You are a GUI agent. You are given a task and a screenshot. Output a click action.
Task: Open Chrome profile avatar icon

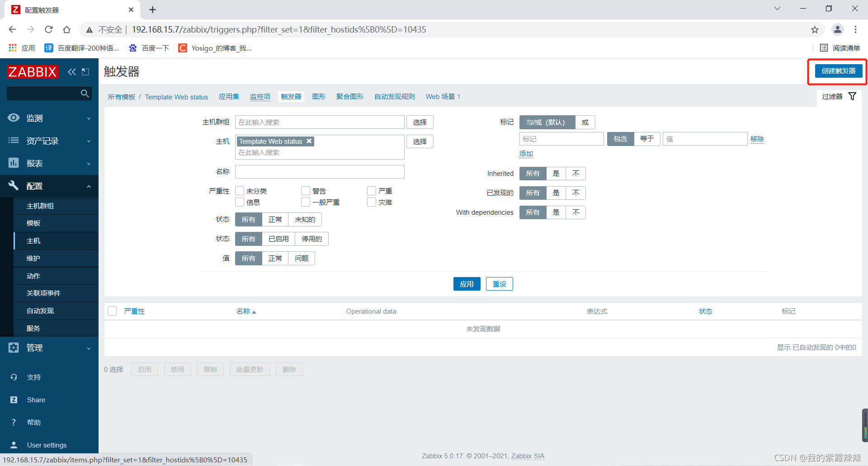click(x=837, y=29)
